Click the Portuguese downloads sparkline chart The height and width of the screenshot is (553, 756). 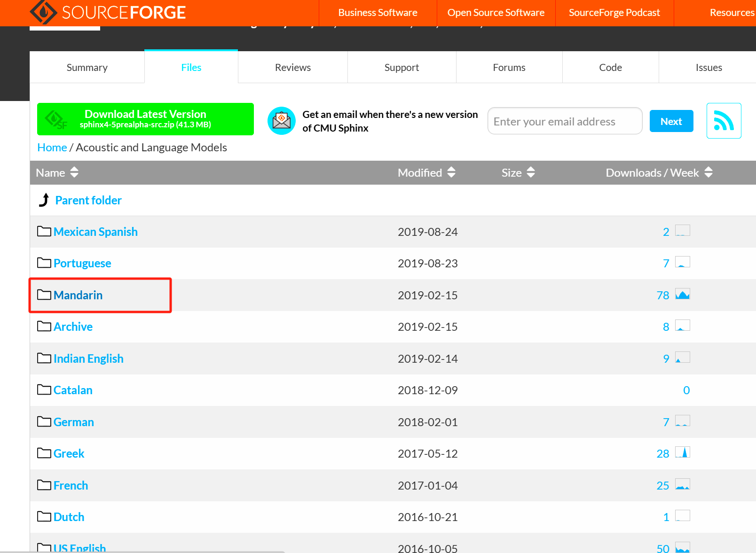[x=683, y=262]
